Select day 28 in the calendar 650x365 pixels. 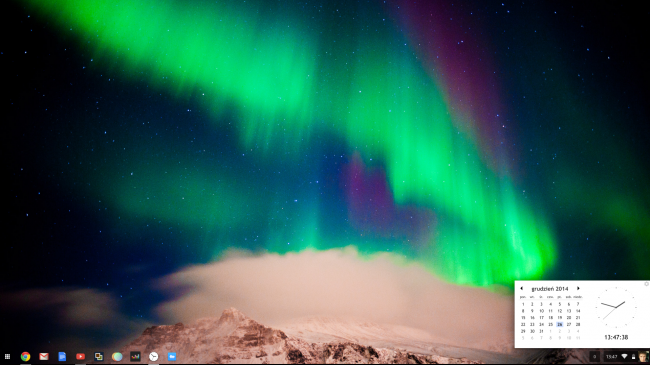point(578,324)
